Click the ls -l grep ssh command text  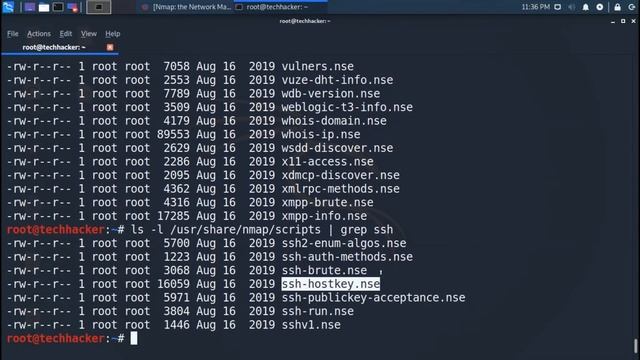click(x=262, y=229)
